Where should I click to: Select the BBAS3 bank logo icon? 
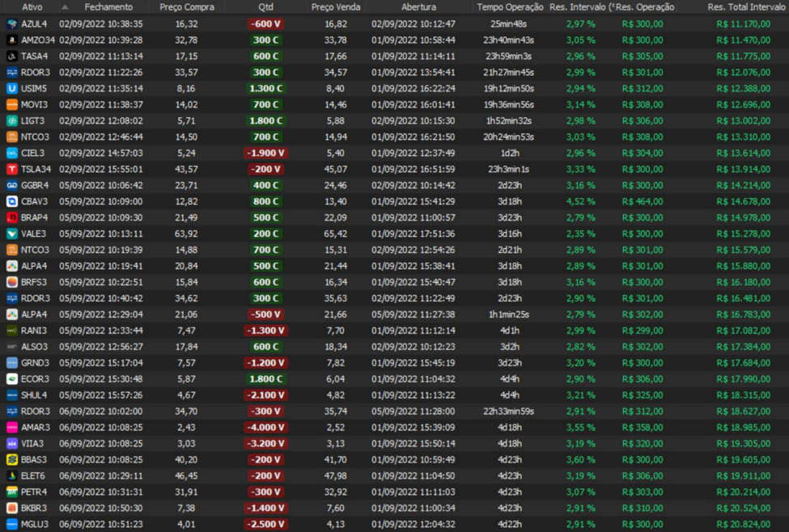[x=12, y=459]
